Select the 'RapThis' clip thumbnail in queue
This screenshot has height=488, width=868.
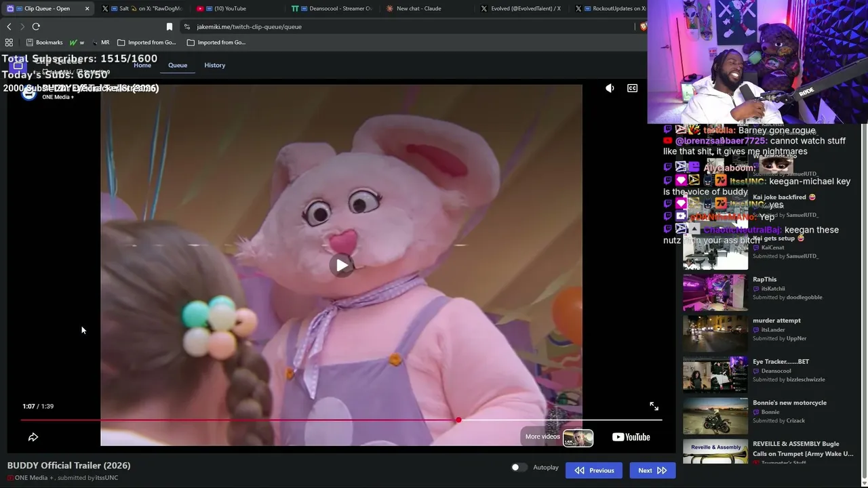tap(715, 292)
